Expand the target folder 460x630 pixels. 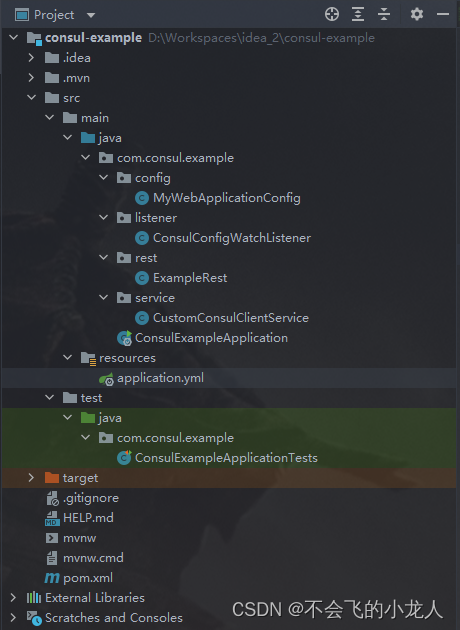31,478
